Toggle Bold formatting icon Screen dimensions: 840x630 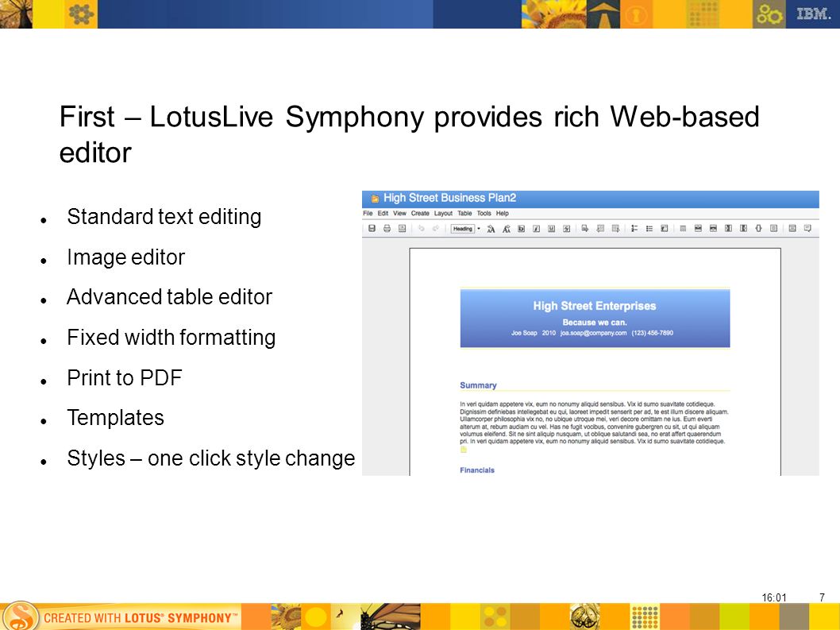pos(522,229)
